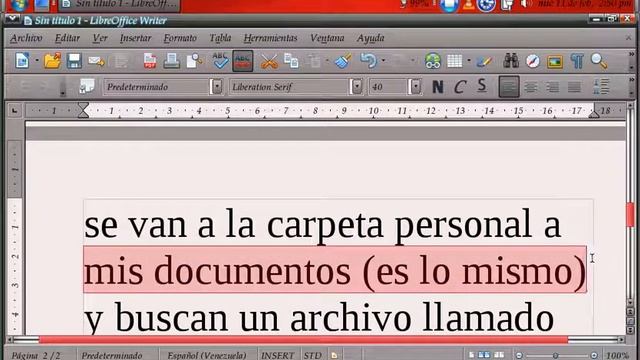The height and width of the screenshot is (360, 640).
Task: Center the text horizontally
Action: 531,87
